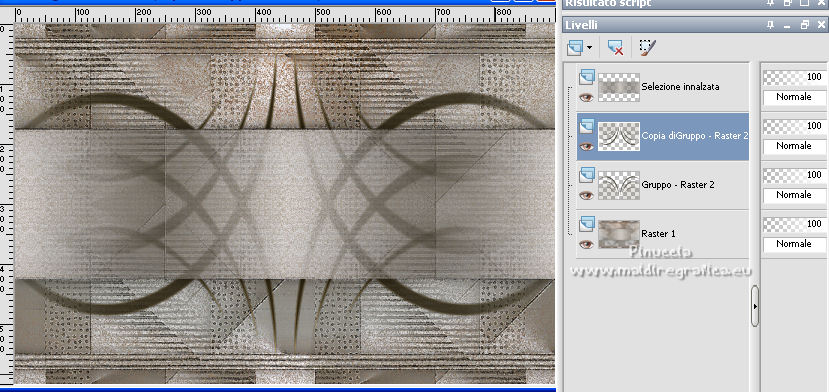Screen dimensions: 829x392
Task: Toggle visibility of Copia diGruppo - Raster 2 layer
Action: pos(586,147)
